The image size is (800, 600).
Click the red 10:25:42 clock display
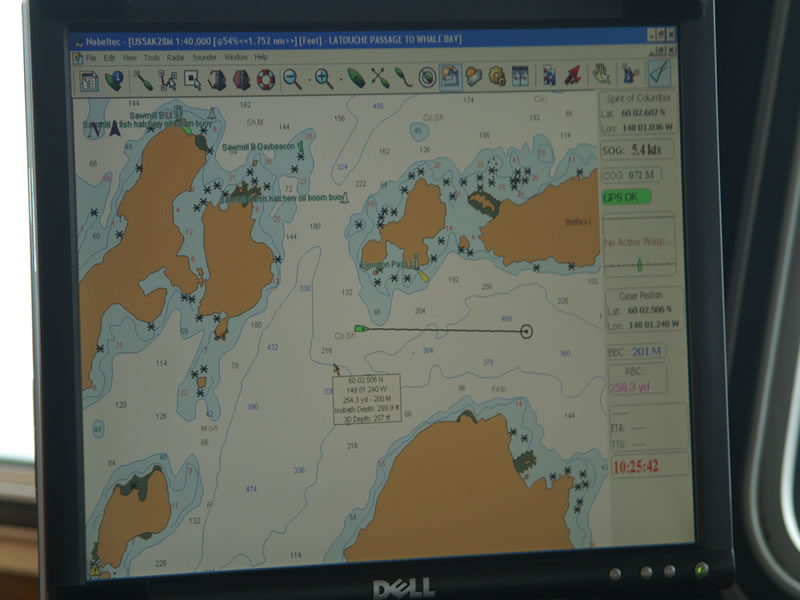tap(636, 466)
